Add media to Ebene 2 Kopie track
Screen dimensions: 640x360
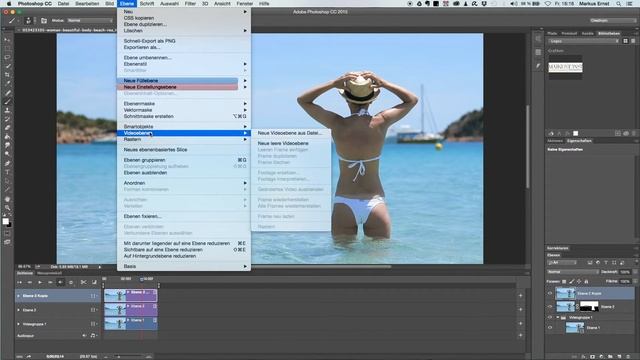coord(520,296)
